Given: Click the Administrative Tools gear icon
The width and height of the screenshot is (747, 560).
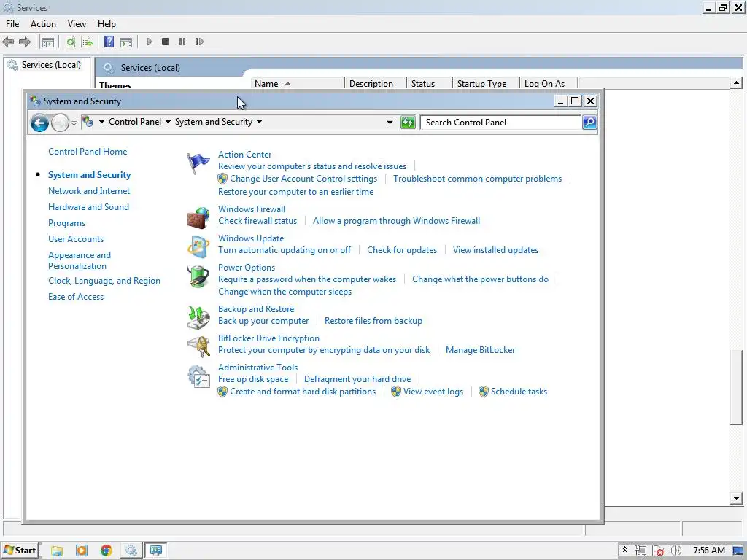Looking at the screenshot, I should tap(198, 376).
